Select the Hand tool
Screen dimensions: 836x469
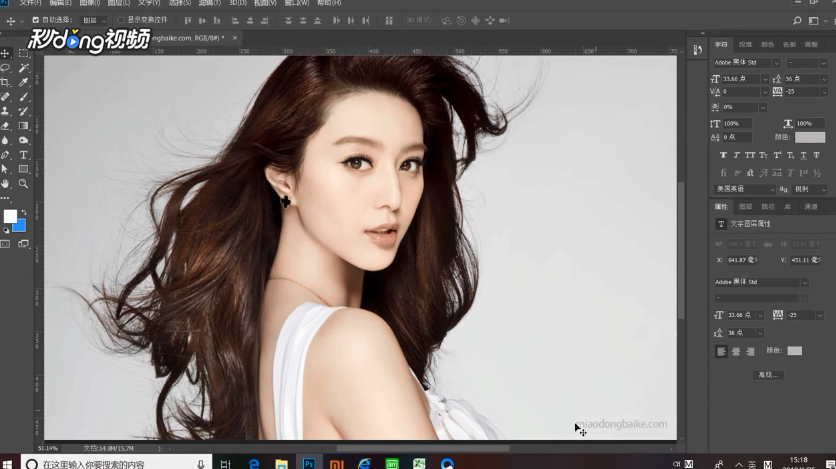(5, 183)
